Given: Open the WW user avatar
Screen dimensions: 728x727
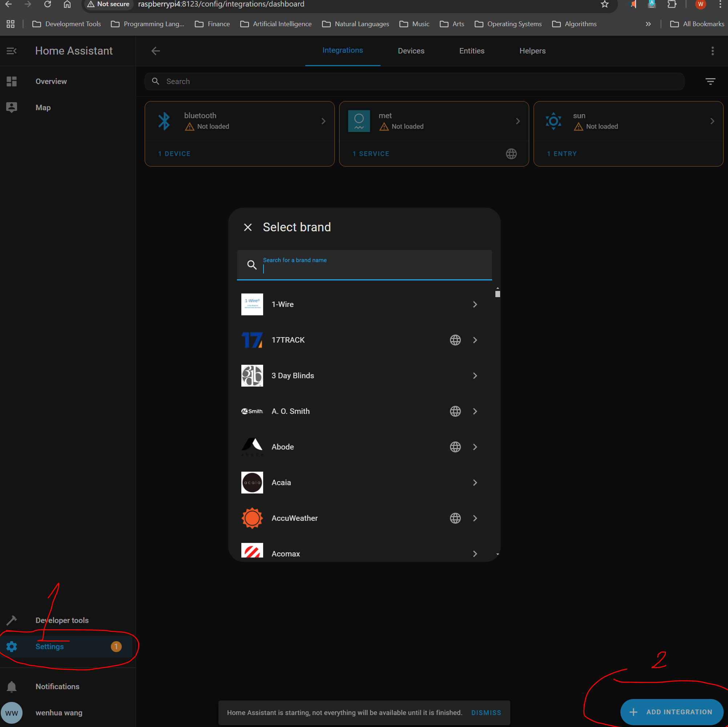Looking at the screenshot, I should (x=12, y=713).
